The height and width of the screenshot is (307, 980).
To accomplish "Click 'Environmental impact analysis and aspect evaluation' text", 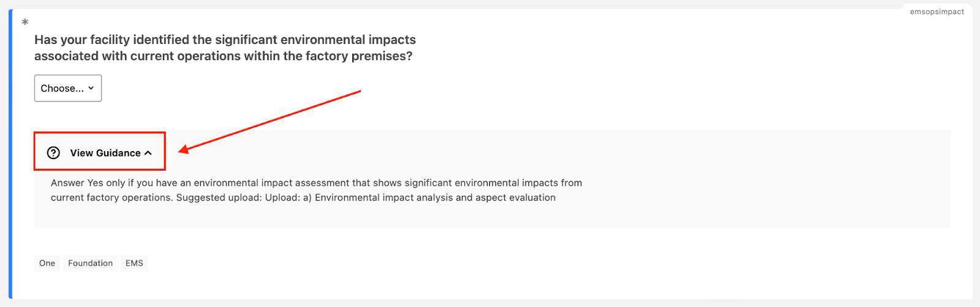I will [x=435, y=198].
